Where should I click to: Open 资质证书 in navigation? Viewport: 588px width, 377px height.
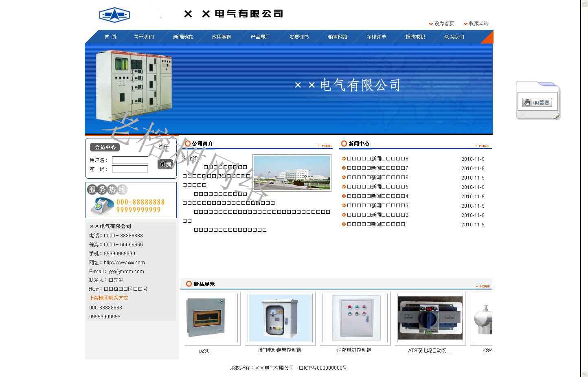click(299, 37)
